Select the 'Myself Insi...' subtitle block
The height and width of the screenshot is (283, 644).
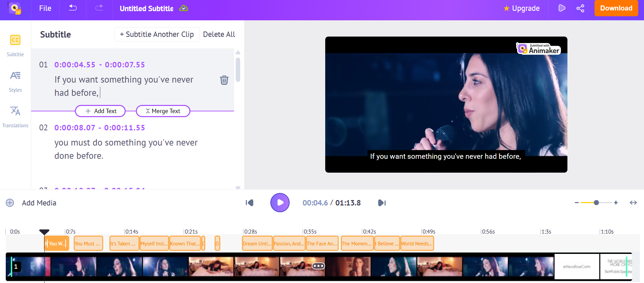[154, 243]
